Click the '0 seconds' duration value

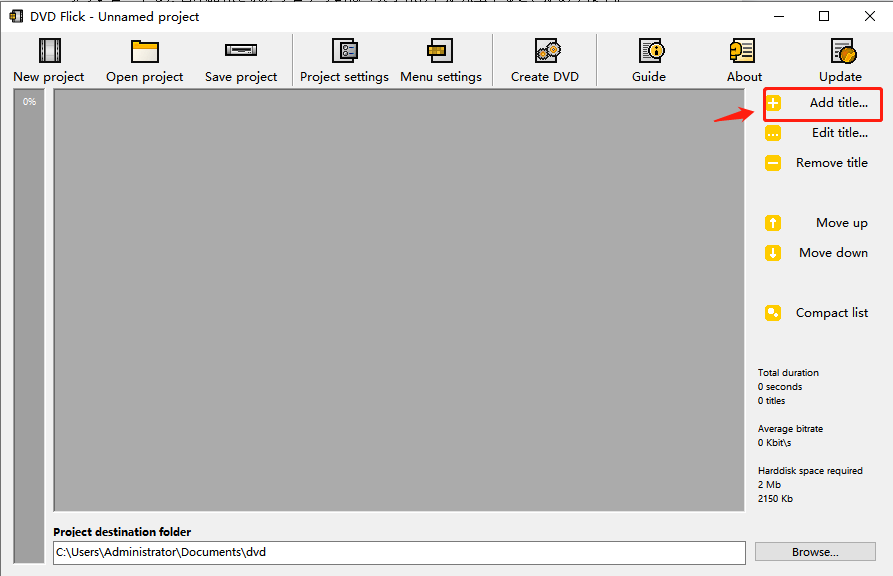[x=780, y=387]
